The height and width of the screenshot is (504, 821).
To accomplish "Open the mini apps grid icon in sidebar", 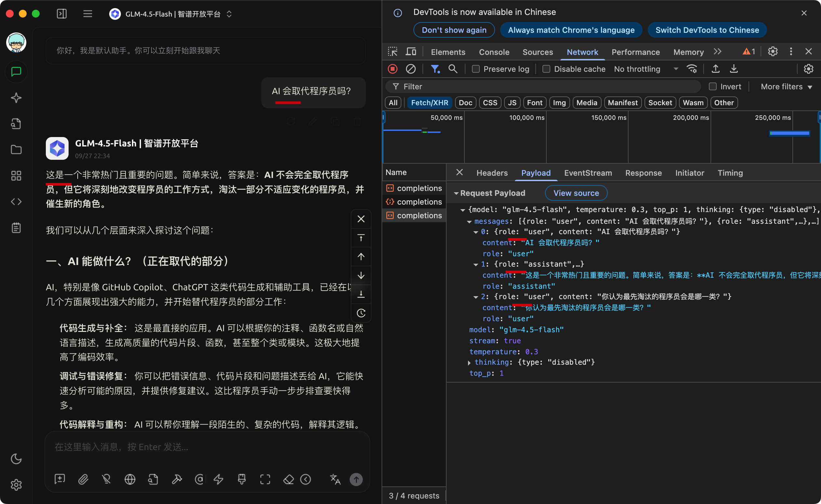I will (16, 176).
